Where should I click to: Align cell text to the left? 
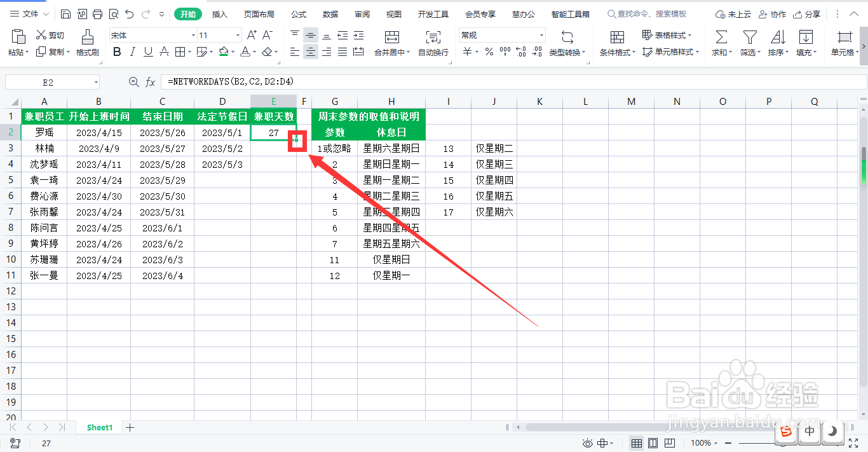295,52
